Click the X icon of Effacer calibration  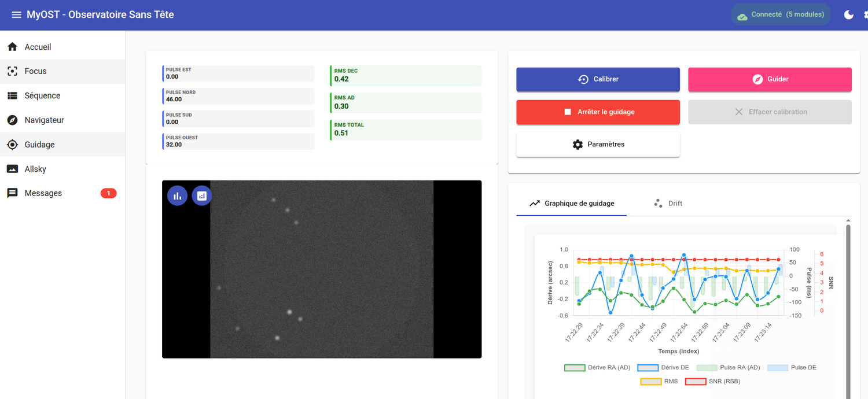pyautogui.click(x=738, y=112)
